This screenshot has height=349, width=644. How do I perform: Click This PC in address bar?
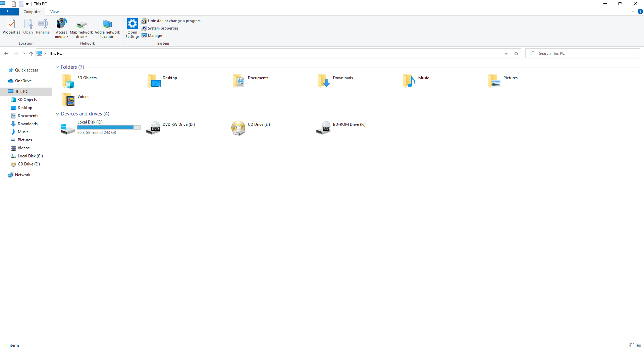(x=55, y=53)
